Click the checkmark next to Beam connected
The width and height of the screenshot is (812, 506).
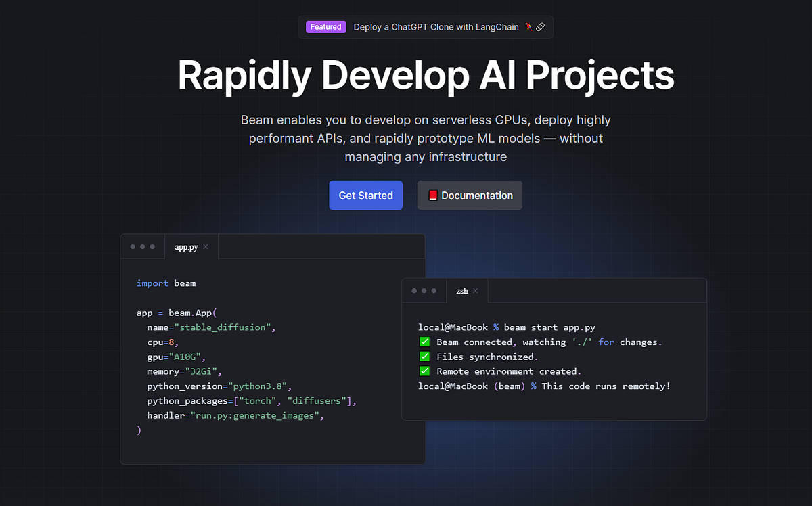point(424,342)
